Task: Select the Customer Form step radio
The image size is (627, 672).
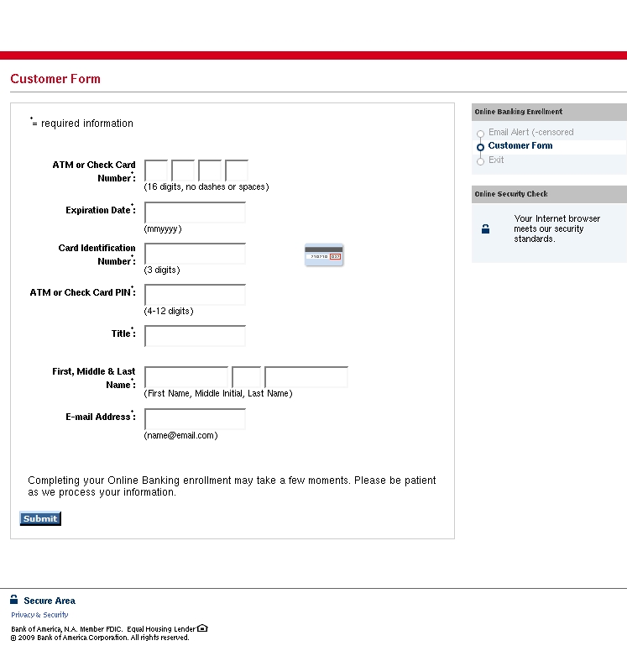Action: [480, 147]
